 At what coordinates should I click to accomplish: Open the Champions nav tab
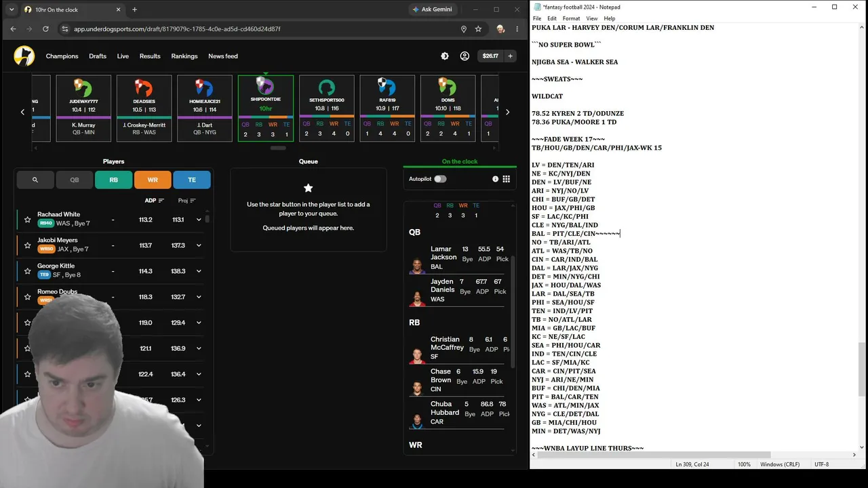point(62,56)
